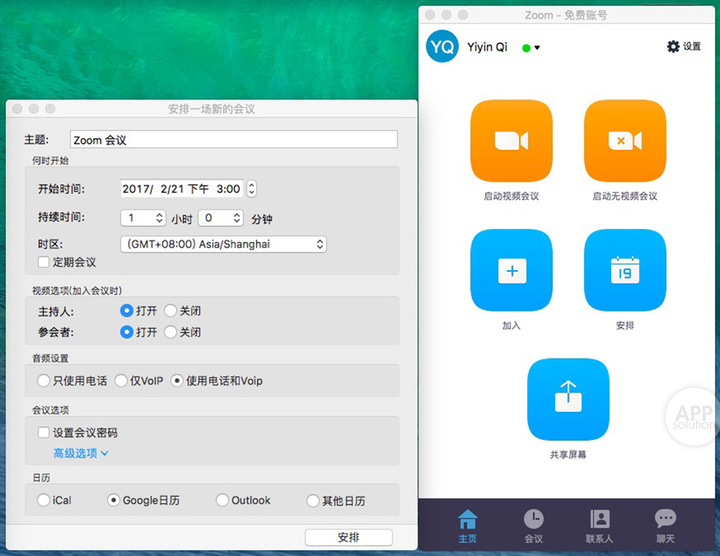This screenshot has width=720, height=556.
Task: Click the Join (加入) plus icon
Action: tap(511, 270)
